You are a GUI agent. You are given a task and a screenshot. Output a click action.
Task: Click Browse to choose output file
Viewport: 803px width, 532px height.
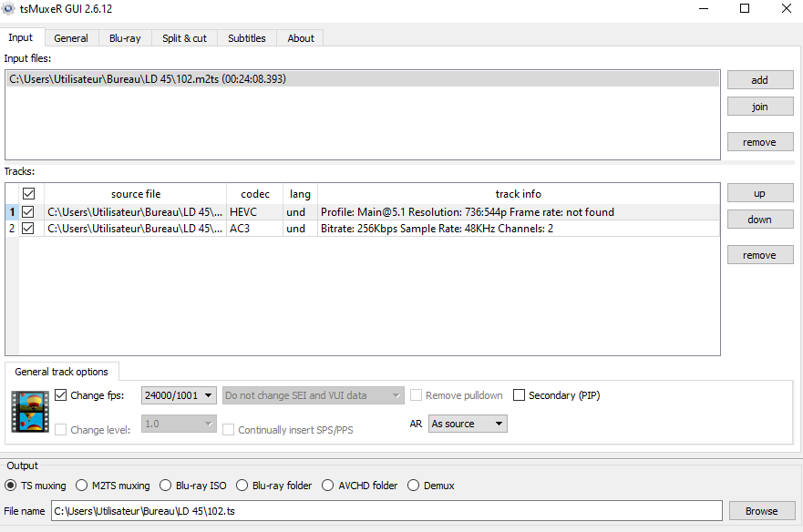pyautogui.click(x=761, y=510)
